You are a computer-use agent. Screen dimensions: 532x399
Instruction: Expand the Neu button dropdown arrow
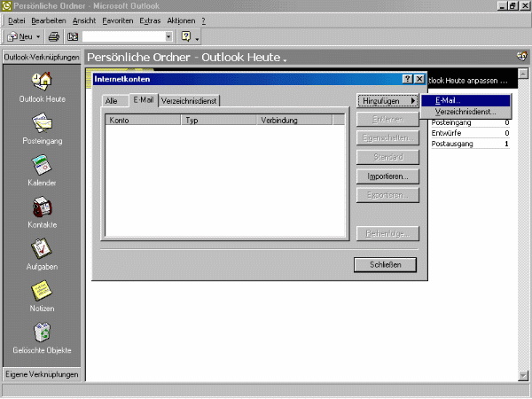[38, 36]
